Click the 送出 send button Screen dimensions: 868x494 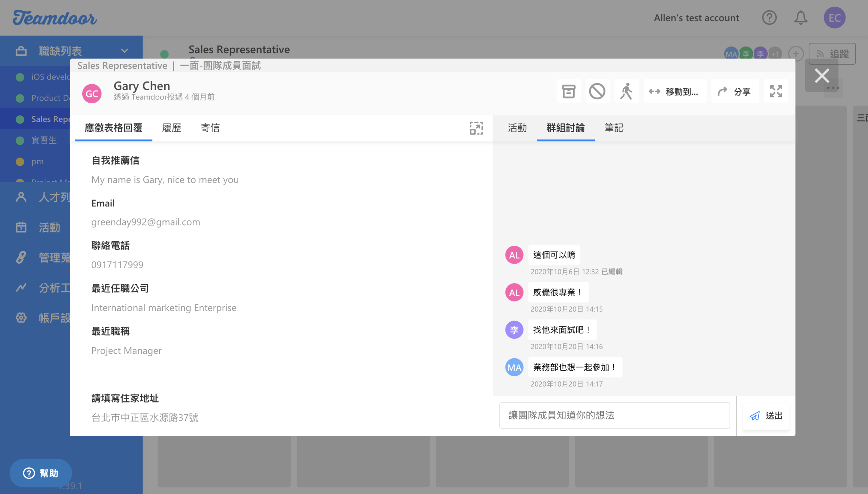766,416
